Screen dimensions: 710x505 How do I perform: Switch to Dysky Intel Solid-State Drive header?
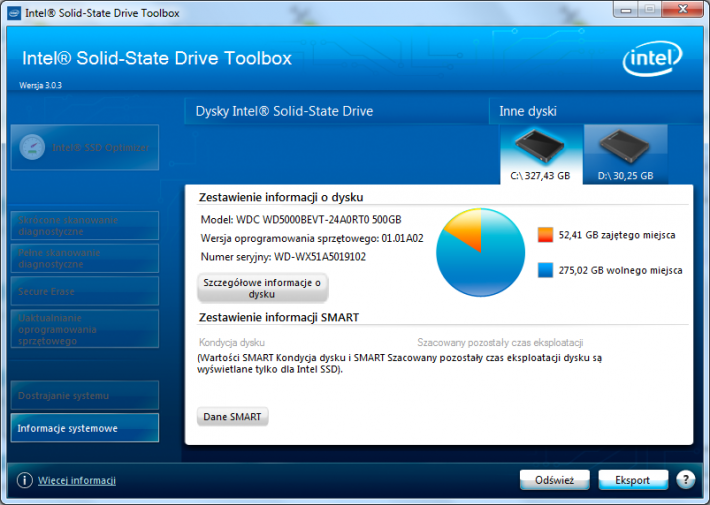284,111
